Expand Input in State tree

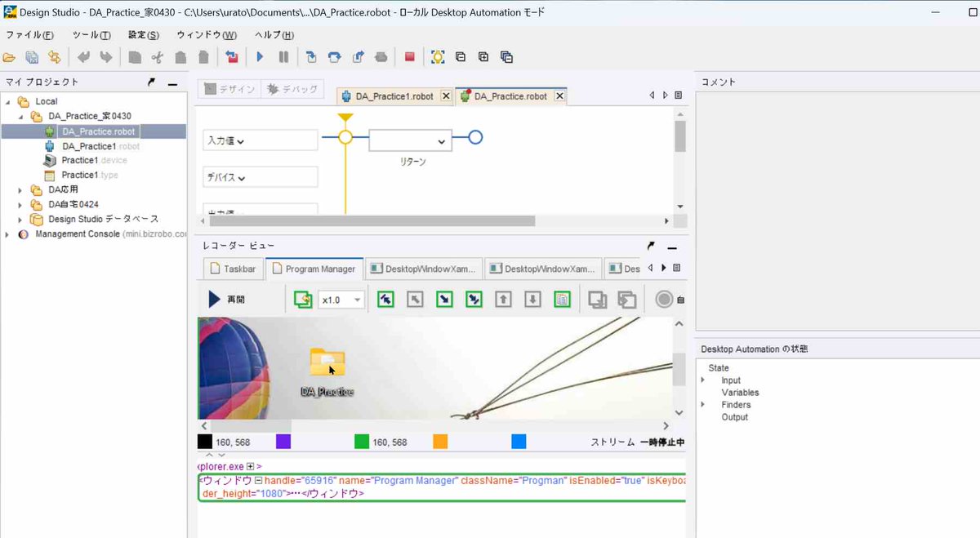tap(703, 380)
